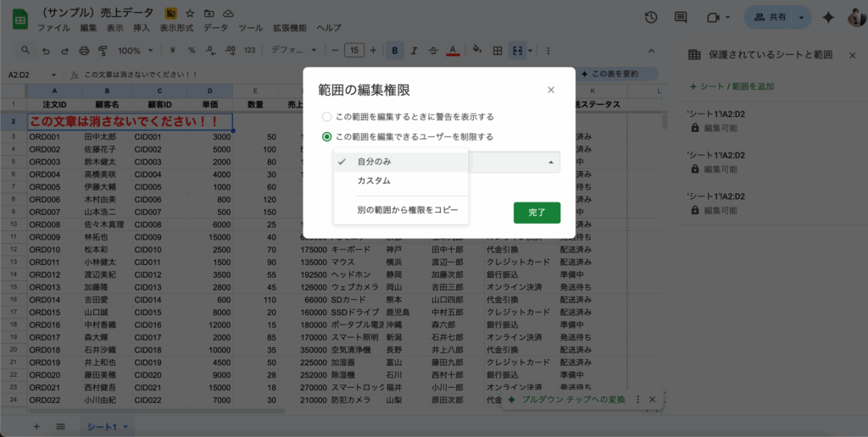Increase decimal places

(x=231, y=50)
